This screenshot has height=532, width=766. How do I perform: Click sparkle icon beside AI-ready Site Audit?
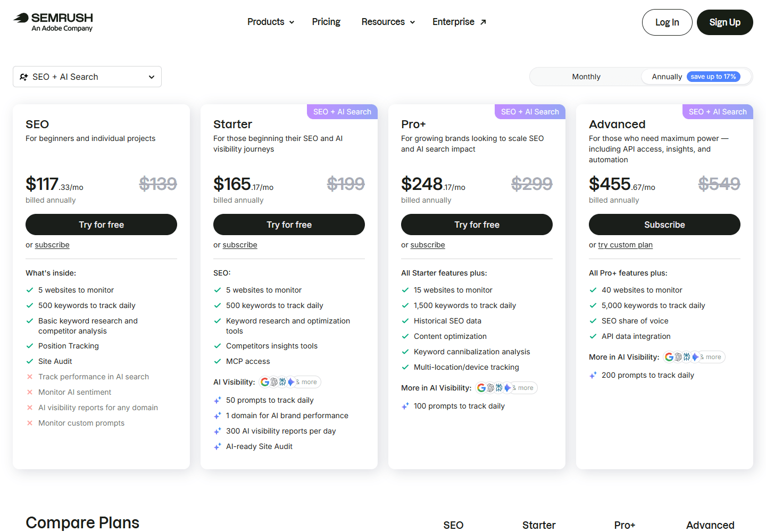coord(218,446)
